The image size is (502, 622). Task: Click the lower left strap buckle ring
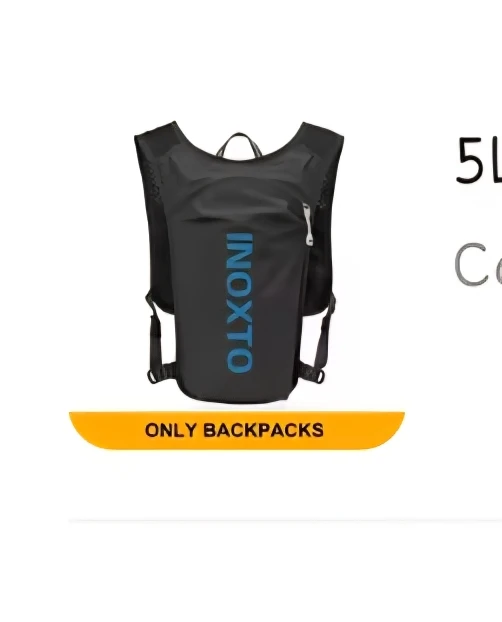pos(153,375)
